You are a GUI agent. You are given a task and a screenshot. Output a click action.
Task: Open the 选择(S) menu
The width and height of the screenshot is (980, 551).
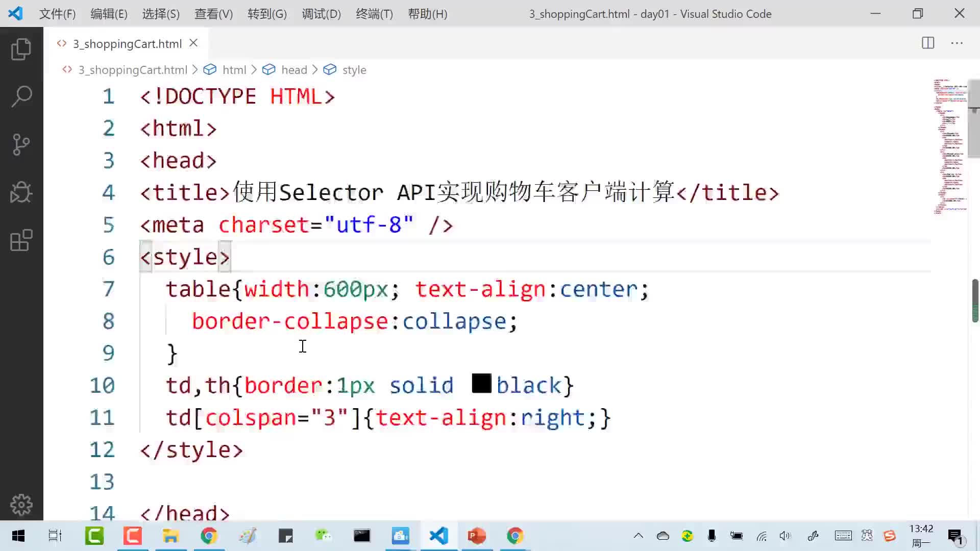(161, 14)
